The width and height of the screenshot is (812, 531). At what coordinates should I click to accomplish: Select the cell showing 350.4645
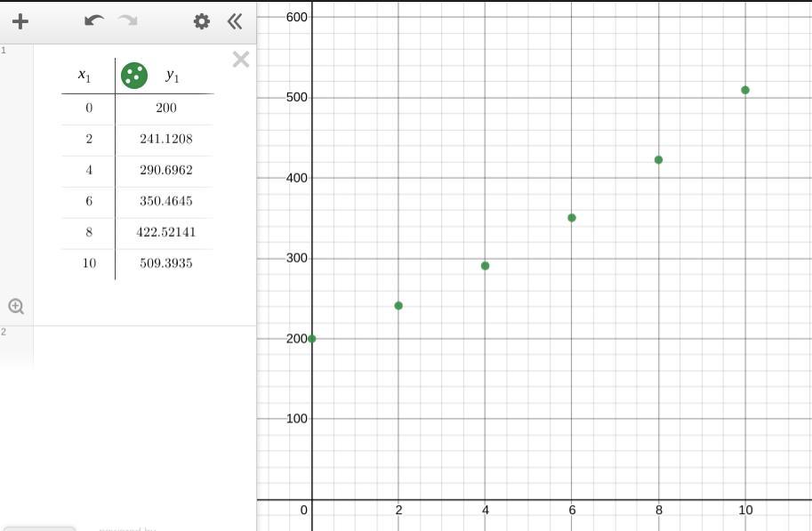pos(165,201)
